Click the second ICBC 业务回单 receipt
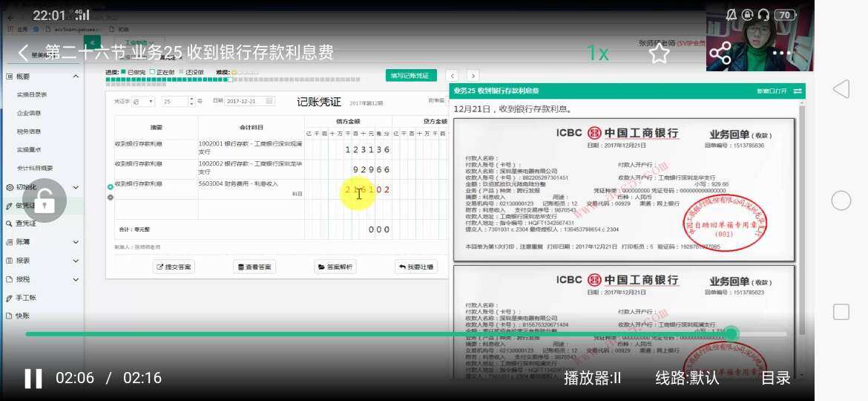 pyautogui.click(x=624, y=322)
